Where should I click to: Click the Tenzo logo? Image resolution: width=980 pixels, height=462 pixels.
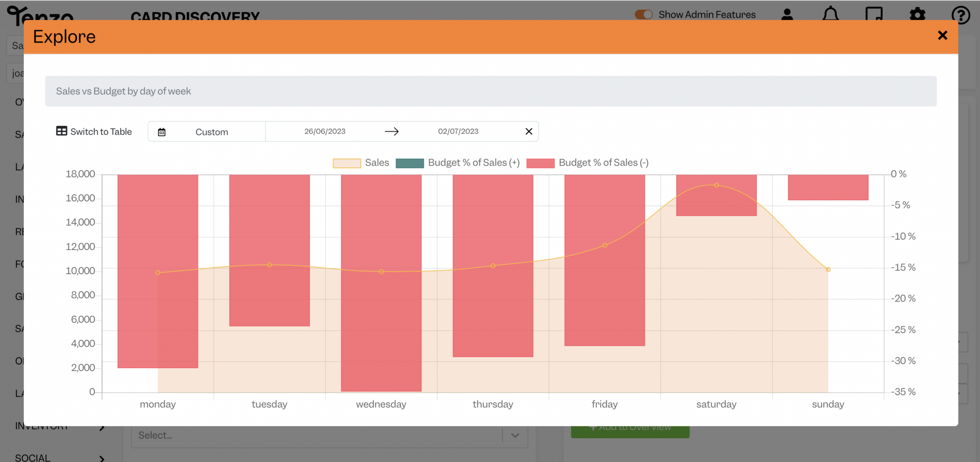[x=36, y=17]
